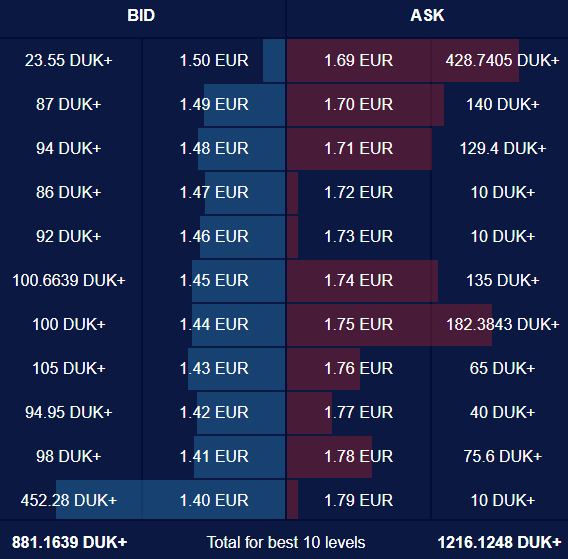Select the 1.45 EUR bid row

point(143,281)
